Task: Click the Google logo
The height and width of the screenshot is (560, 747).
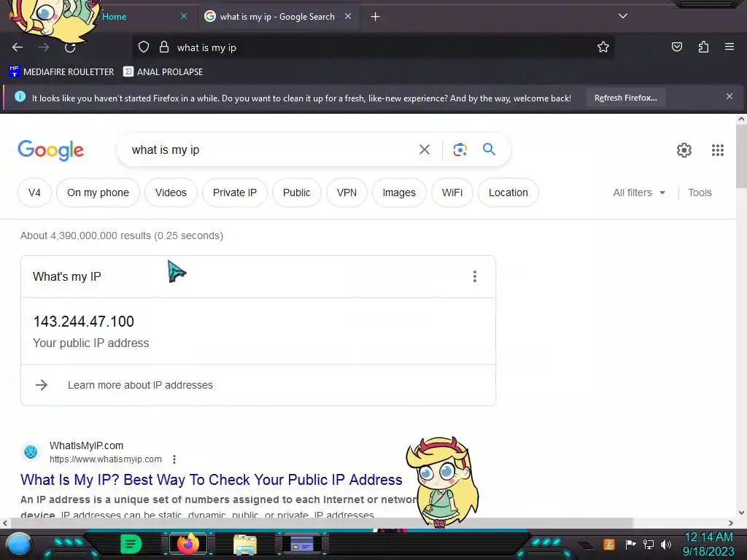Action: click(x=51, y=150)
